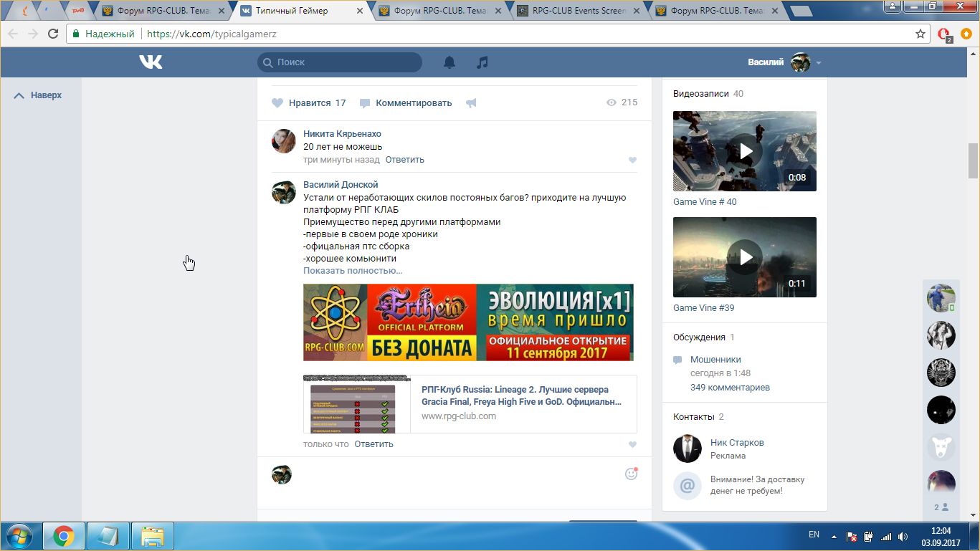Click Нравится 17 like button
The image size is (980, 551).
[x=309, y=103]
